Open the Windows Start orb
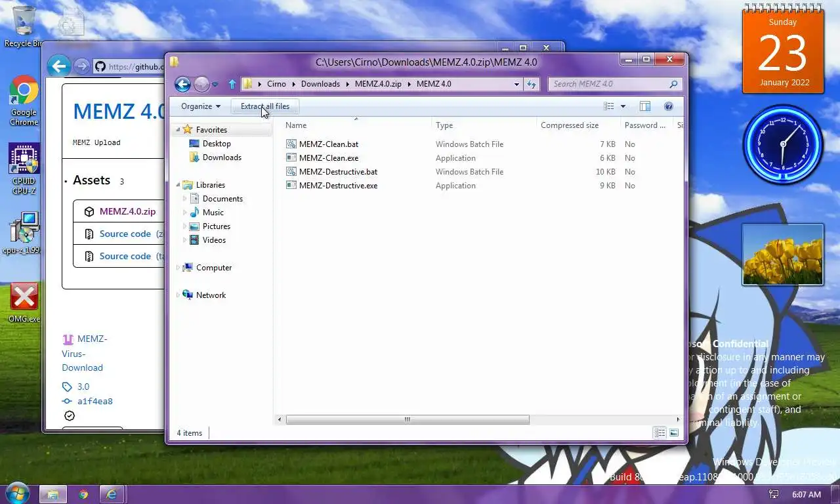 pos(16,493)
